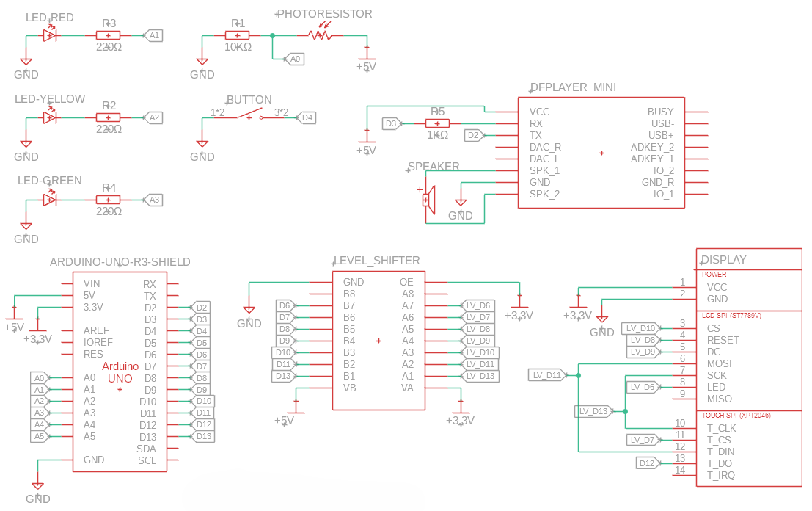
Task: Click the +3.3V supply symbol at level shifter VA
Action: coord(461,413)
